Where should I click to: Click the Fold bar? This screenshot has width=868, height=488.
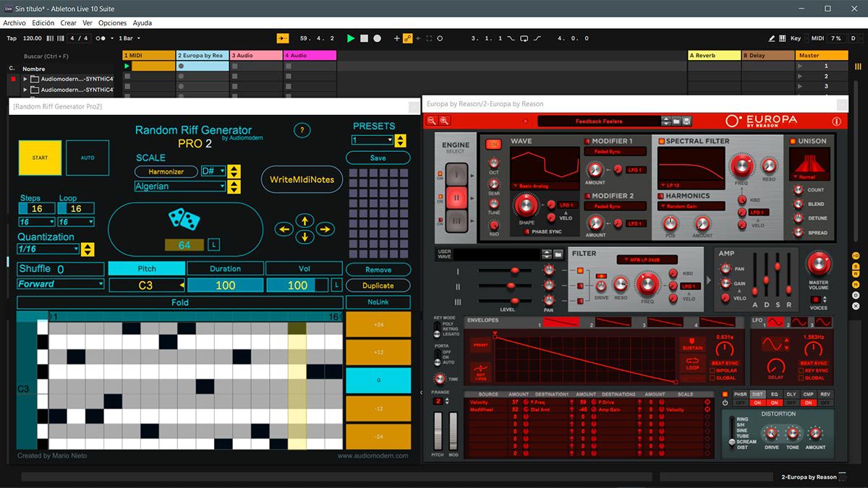[179, 302]
